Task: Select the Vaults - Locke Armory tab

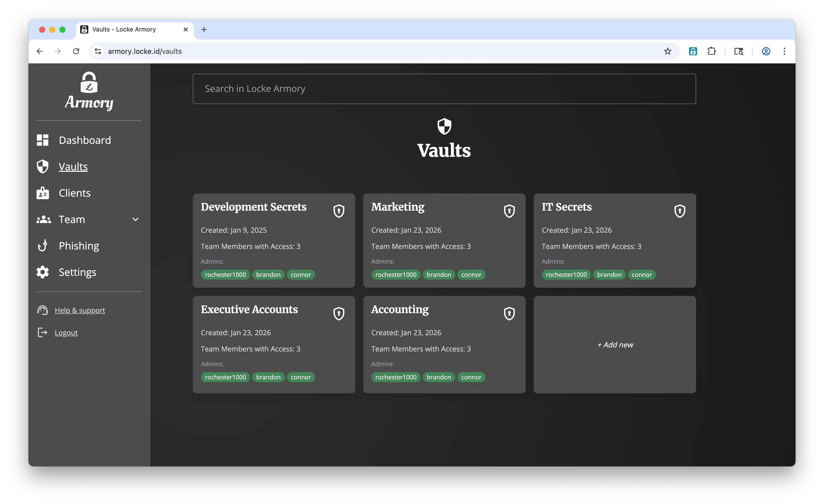Action: 124,29
